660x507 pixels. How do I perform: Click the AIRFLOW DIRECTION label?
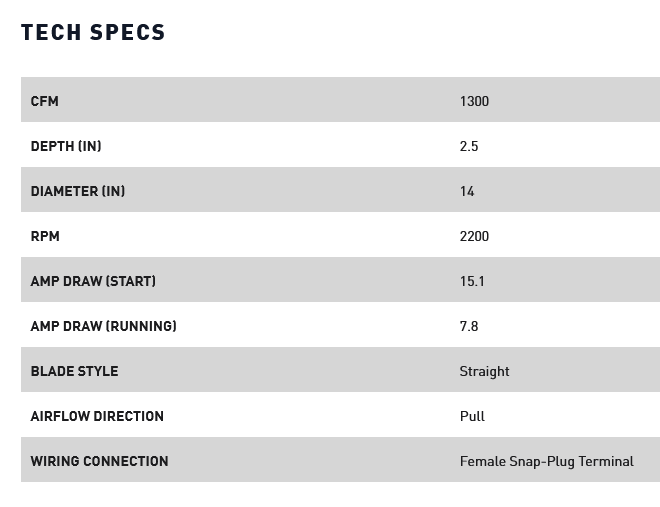click(x=97, y=416)
